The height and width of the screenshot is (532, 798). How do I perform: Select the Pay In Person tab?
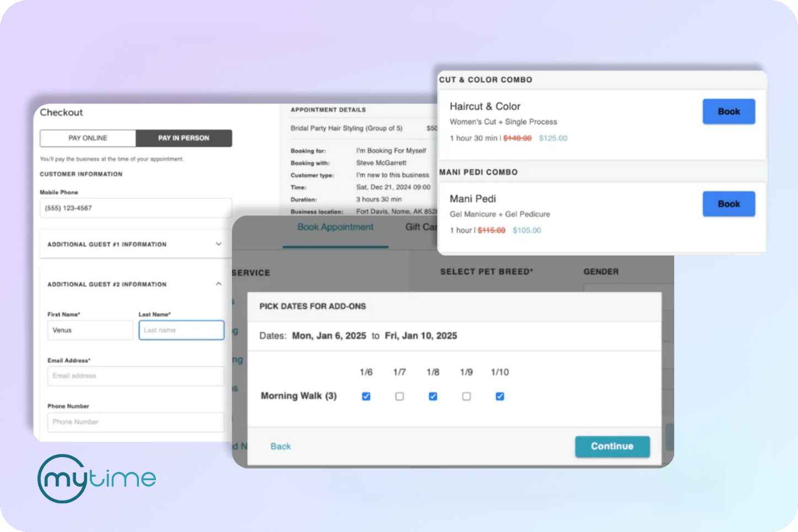tap(184, 138)
